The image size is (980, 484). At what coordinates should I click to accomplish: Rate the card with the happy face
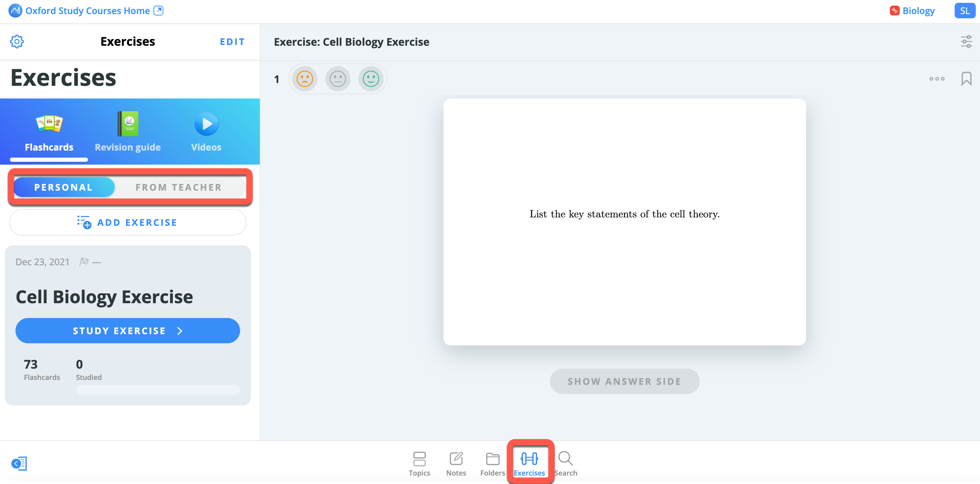pos(371,79)
